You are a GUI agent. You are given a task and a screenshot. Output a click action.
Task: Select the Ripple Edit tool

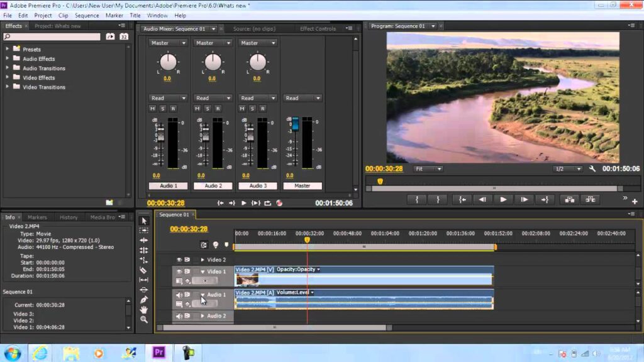tap(144, 241)
